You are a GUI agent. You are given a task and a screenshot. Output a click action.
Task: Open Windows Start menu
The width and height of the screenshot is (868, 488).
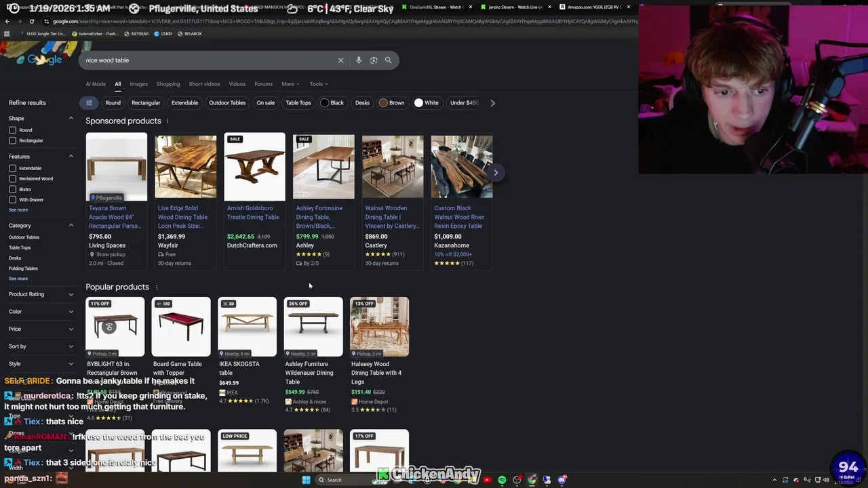[x=306, y=480]
